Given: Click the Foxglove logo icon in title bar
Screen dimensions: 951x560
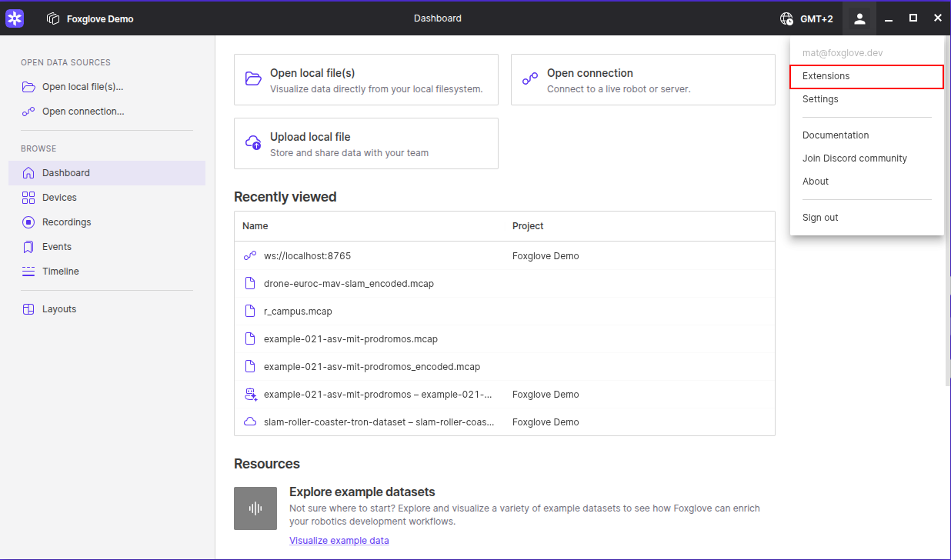Looking at the screenshot, I should [x=15, y=18].
